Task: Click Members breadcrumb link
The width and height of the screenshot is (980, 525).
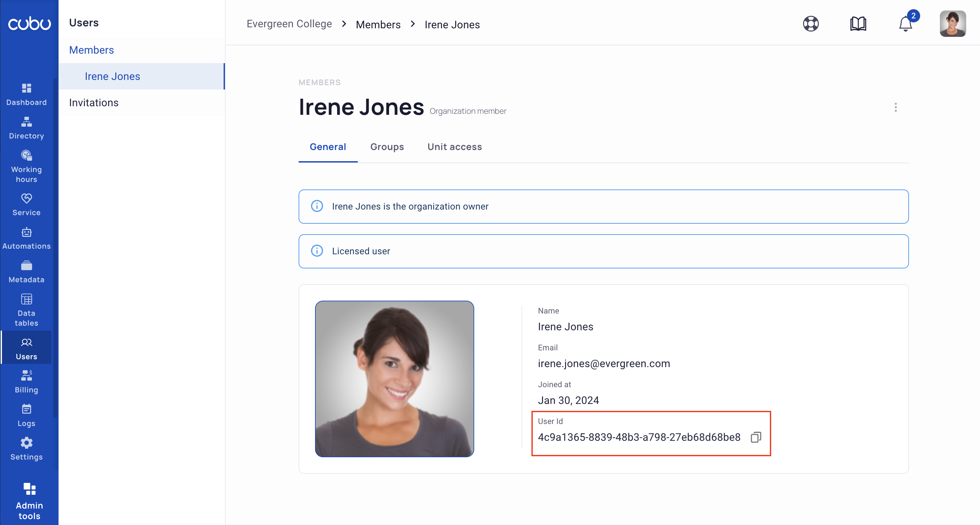Action: point(378,25)
